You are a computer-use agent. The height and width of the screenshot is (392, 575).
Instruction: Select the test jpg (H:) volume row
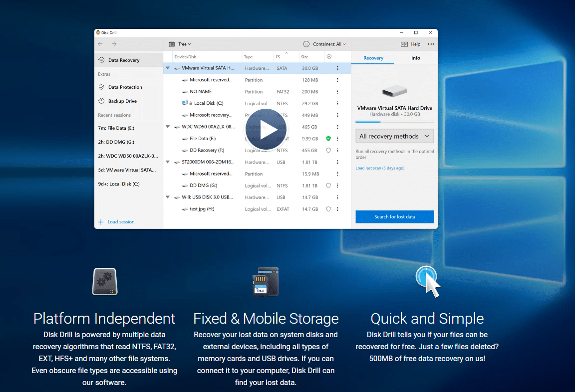point(257,209)
